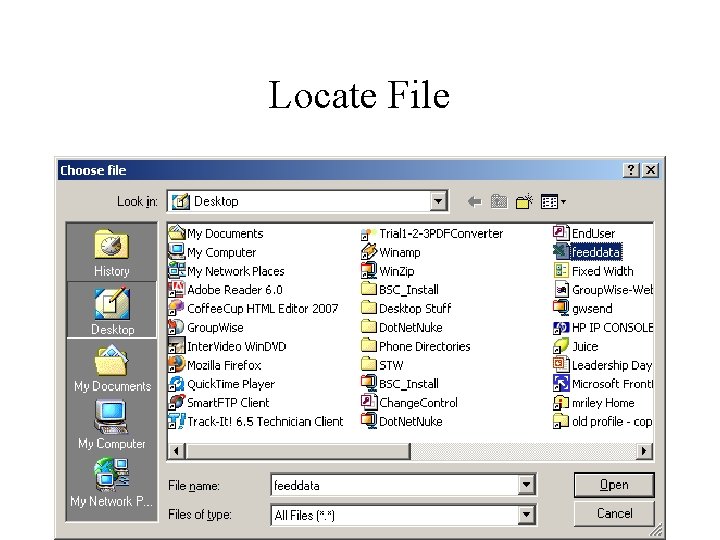The image size is (720, 540).
Task: Click the Phone Directories name text
Action: (425, 346)
